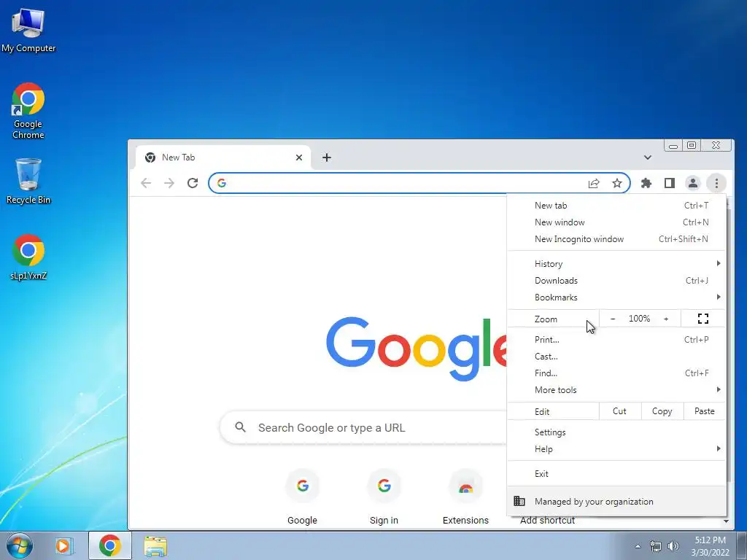Expand the History submenu
This screenshot has width=747, height=560.
[x=617, y=264]
